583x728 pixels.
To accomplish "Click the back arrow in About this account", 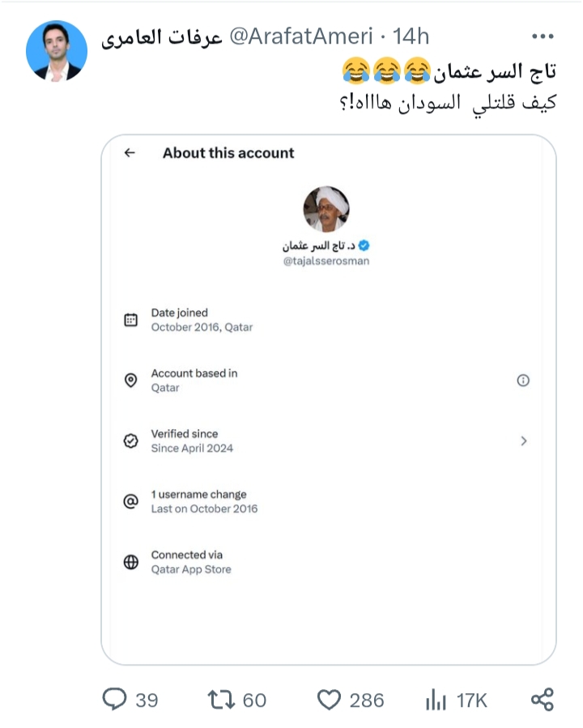I will coord(130,153).
